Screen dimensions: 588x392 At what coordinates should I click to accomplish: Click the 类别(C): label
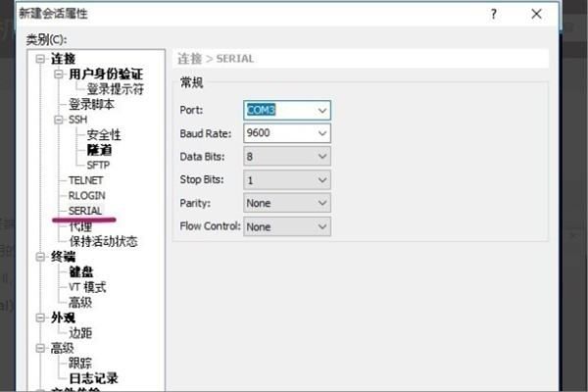[x=46, y=39]
